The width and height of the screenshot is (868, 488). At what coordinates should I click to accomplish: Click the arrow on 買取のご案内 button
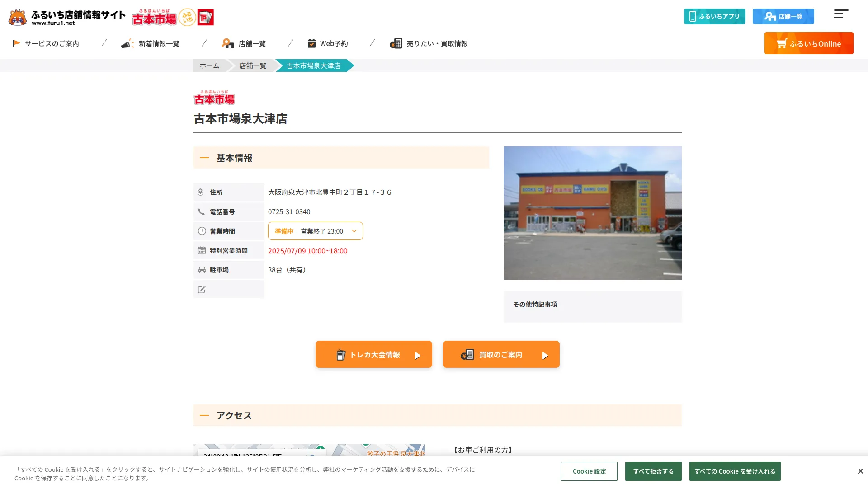[x=545, y=356]
